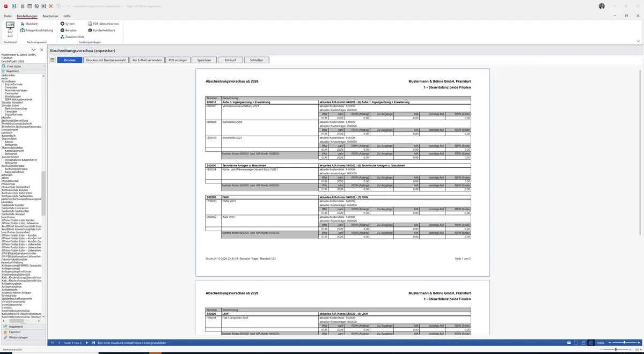The height and width of the screenshot is (354, 644).
Task: Open Zusatzmodule in the ribbon
Action: [x=72, y=37]
